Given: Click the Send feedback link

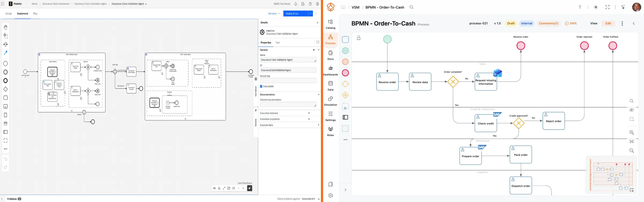Looking at the screenshot, I should [x=245, y=183].
